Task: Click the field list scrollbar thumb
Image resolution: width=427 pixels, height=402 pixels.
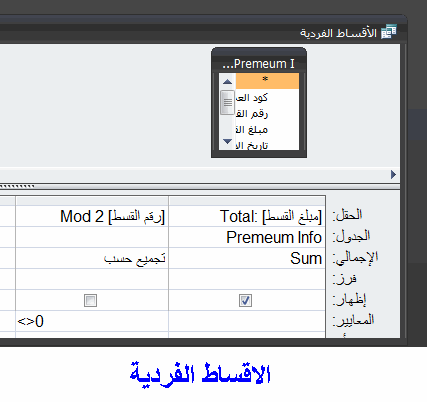Action: coord(227,102)
